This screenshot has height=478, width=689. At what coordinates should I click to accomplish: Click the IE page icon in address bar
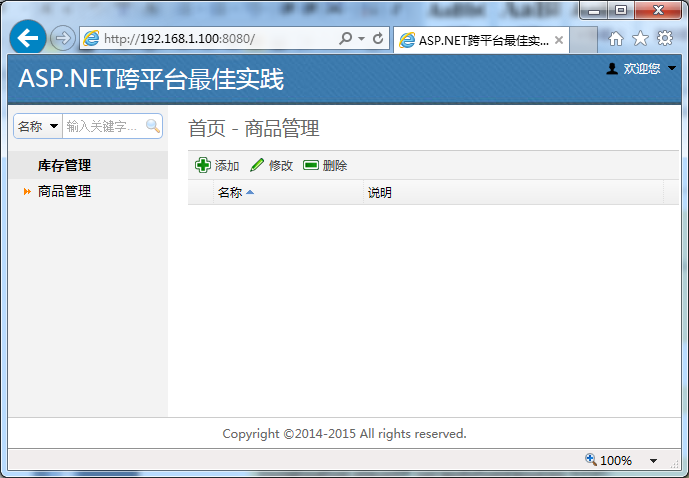click(x=91, y=38)
